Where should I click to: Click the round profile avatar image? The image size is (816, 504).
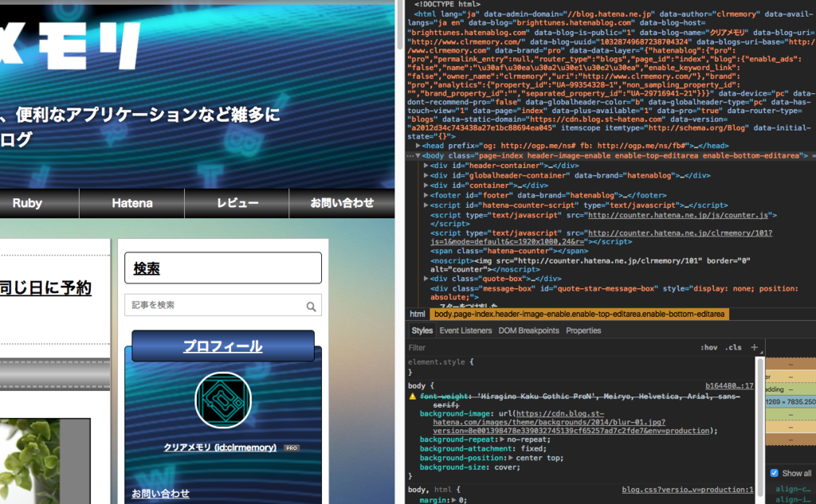click(223, 400)
